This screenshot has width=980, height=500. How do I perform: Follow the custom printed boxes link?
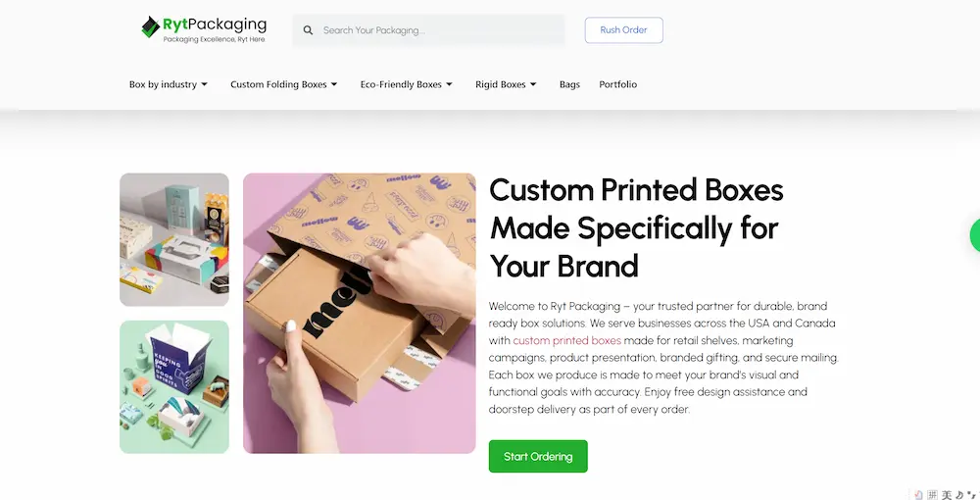pos(566,340)
